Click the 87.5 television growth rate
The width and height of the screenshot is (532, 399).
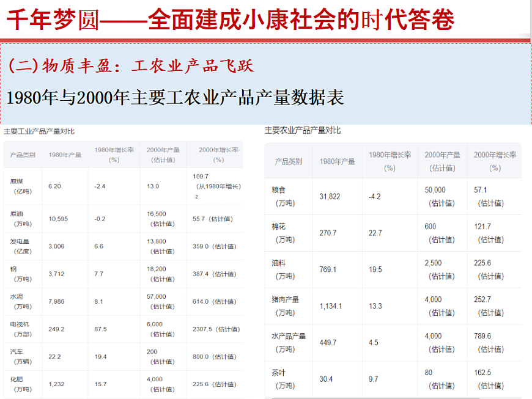tap(100, 329)
